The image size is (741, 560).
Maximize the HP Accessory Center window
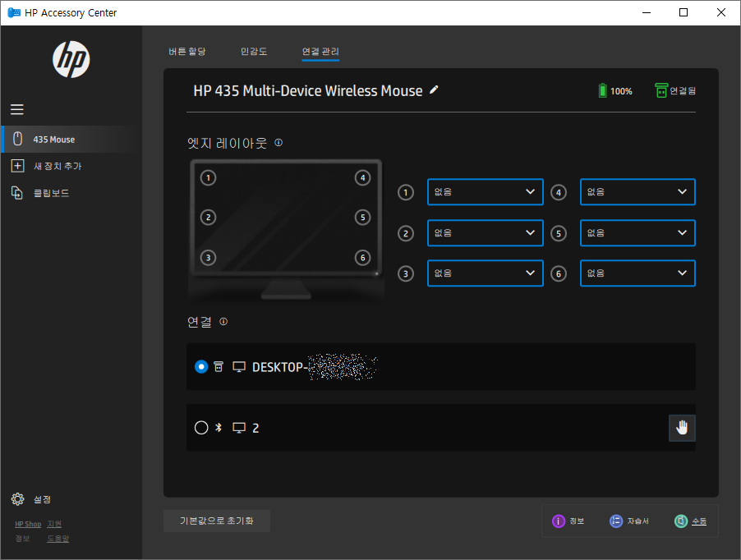point(683,13)
